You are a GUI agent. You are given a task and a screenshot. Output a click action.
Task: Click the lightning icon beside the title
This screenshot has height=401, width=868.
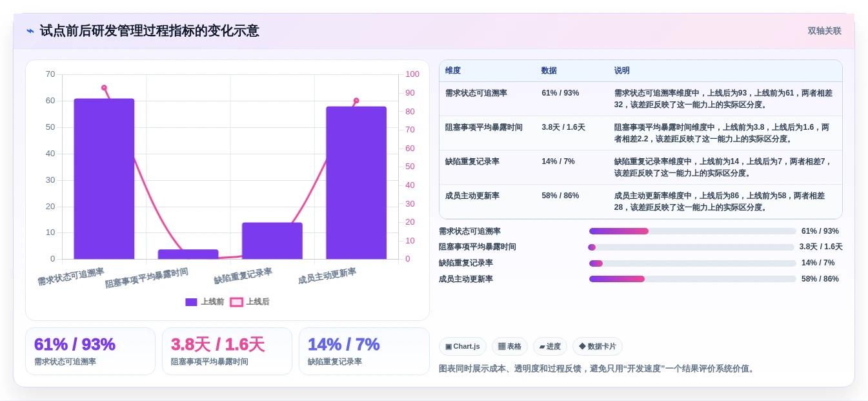click(x=30, y=31)
